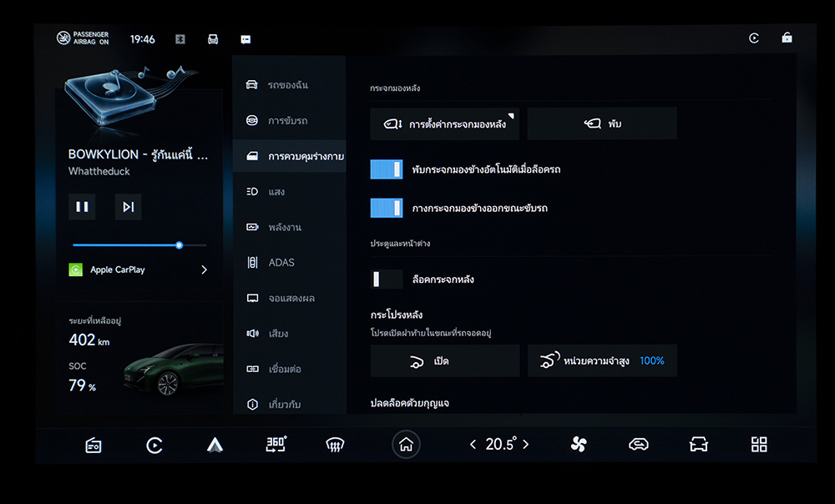Open การตั้งค่ากระจกมองหลัง mirror settings dropdown
Screen dimensions: 835x504
click(x=444, y=123)
